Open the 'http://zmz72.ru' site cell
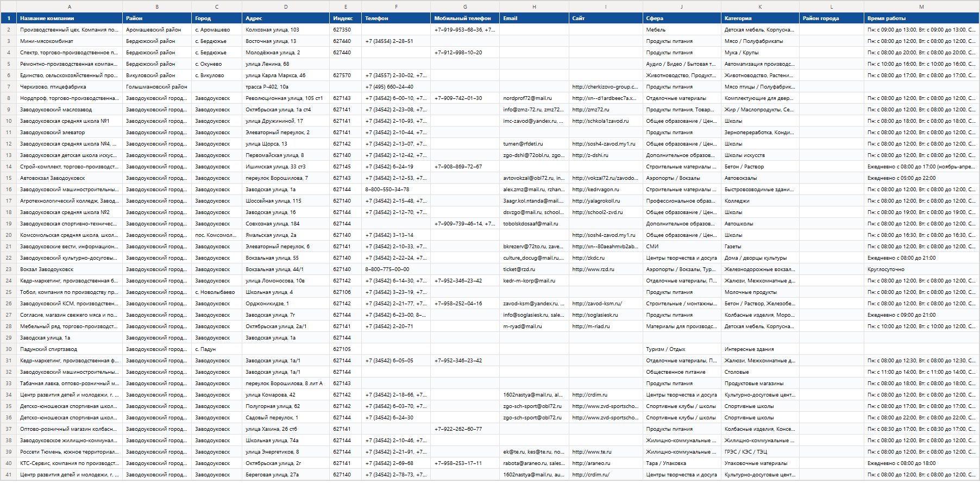This screenshot has width=980, height=490. point(606,110)
